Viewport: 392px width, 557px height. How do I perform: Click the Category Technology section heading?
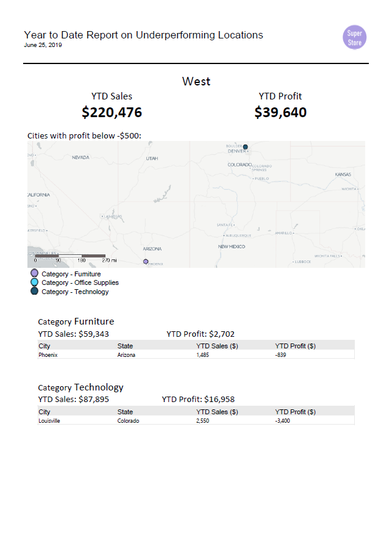(80, 387)
